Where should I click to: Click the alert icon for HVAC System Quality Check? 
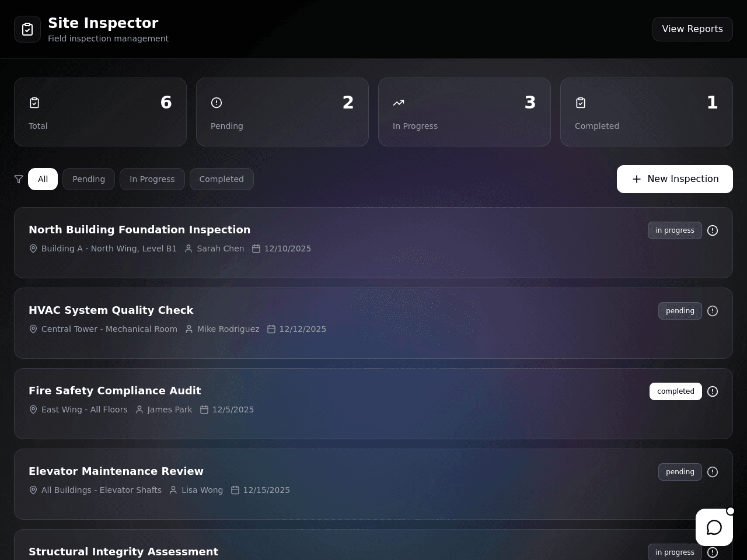pos(713,311)
